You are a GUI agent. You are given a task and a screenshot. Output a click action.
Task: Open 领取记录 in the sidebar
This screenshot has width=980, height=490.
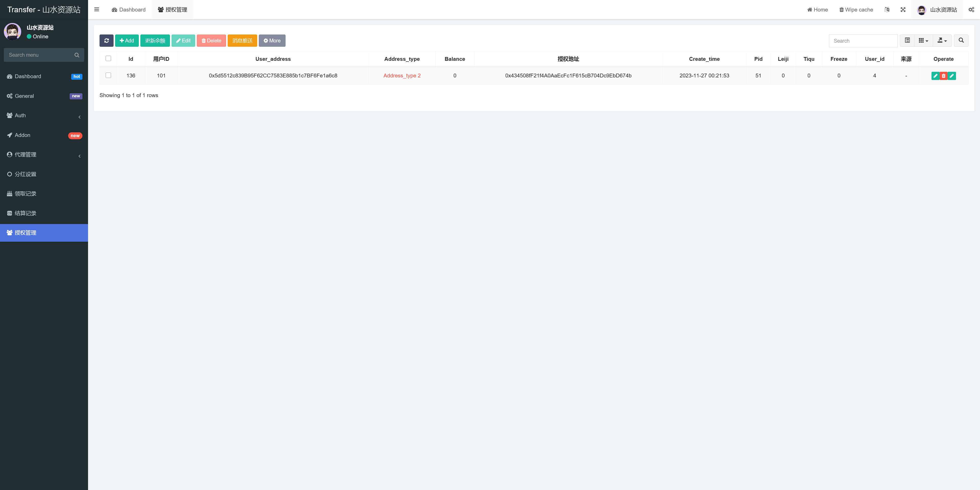[26, 194]
